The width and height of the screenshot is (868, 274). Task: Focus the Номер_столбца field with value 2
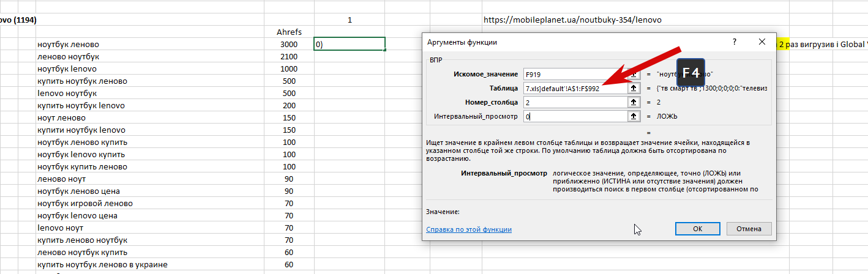click(x=575, y=102)
